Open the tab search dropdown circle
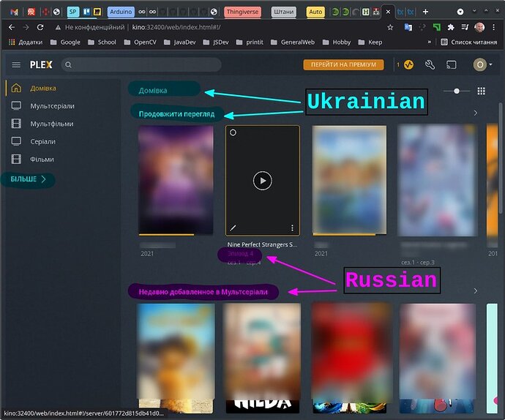 (x=460, y=12)
